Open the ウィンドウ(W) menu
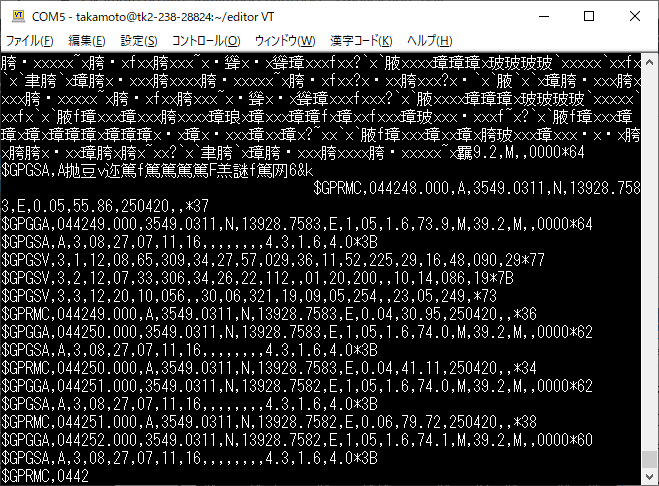Image resolution: width=659 pixels, height=486 pixels. click(285, 41)
